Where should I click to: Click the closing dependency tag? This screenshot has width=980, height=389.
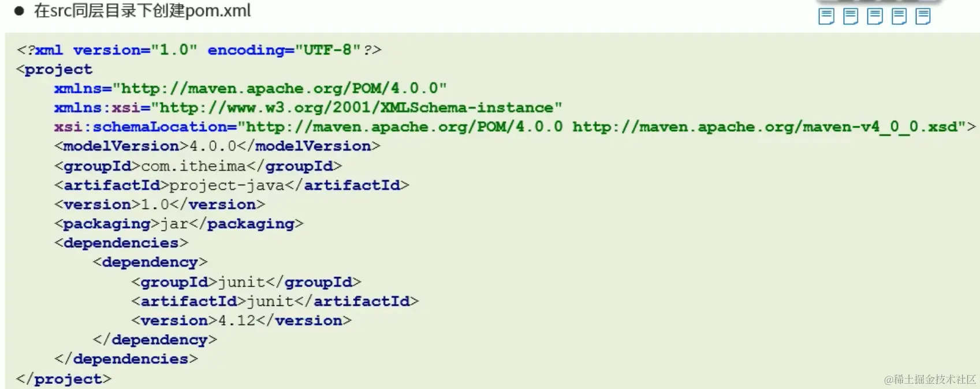tap(155, 340)
